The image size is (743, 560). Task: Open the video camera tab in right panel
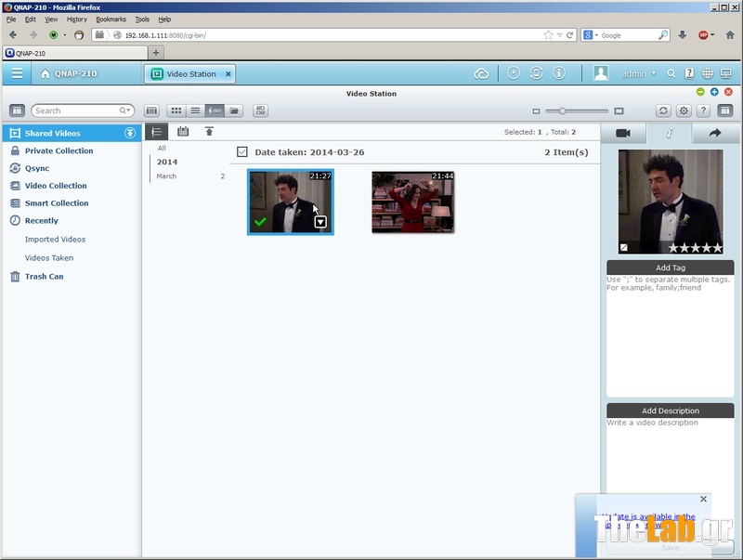[x=623, y=133]
